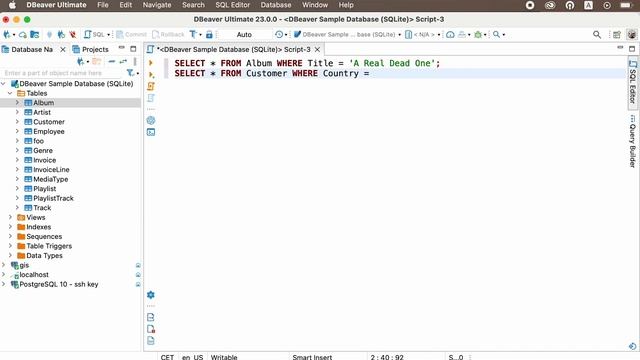Open the SQL Editor menu
Image resolution: width=640 pixels, height=360 pixels.
coord(232,5)
